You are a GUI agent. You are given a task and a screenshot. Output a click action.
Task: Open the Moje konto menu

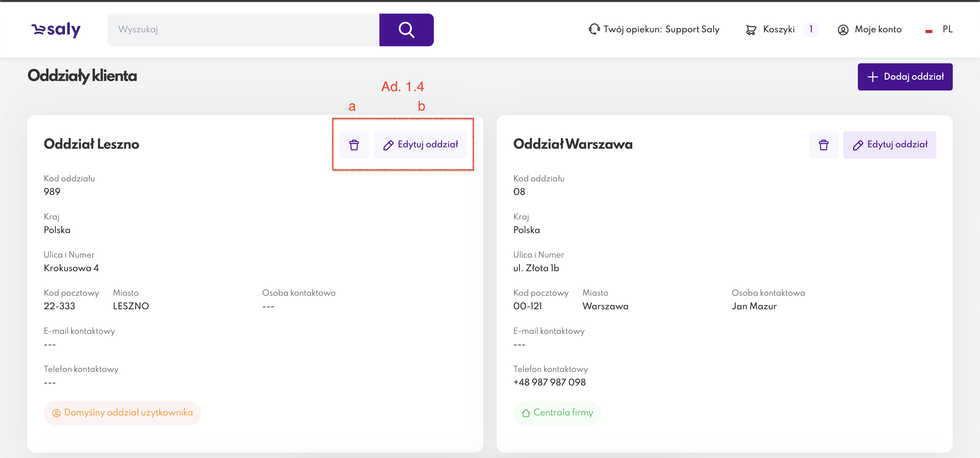coord(878,29)
